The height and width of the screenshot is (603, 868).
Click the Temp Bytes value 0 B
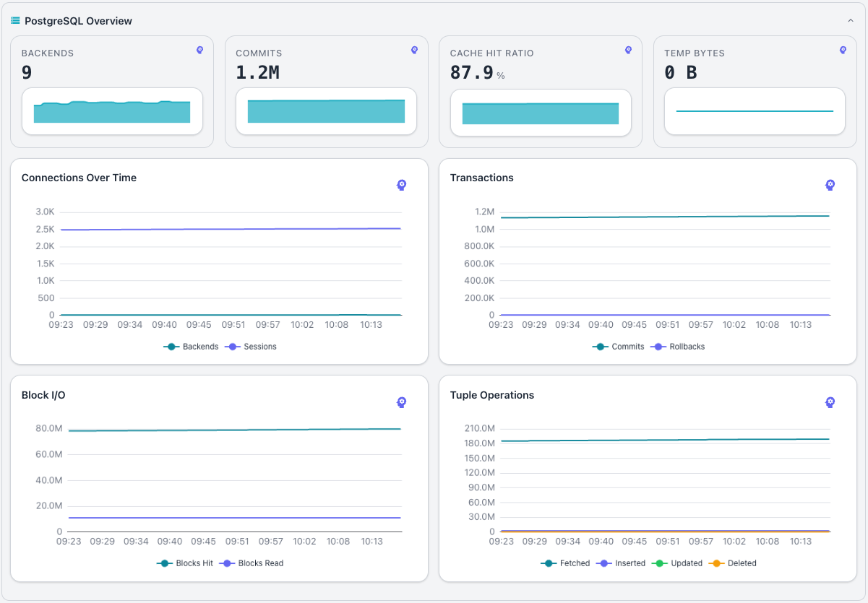click(x=681, y=73)
